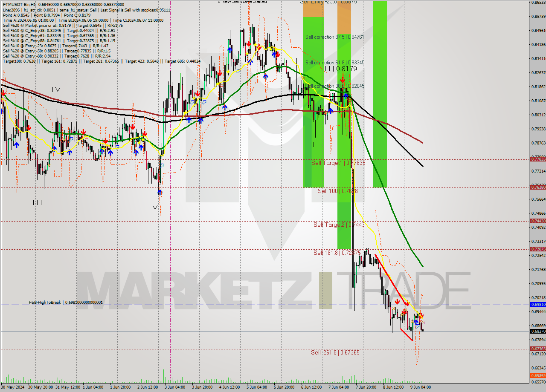Viewport: 546px width, 392px height.
Task: Click the 0.70993 price axis tick
Action: coord(538,283)
